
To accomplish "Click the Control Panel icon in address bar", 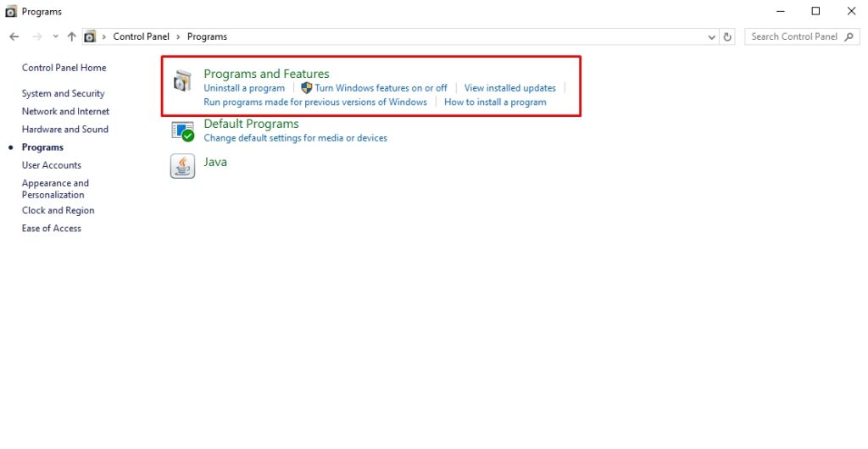I will tap(90, 36).
